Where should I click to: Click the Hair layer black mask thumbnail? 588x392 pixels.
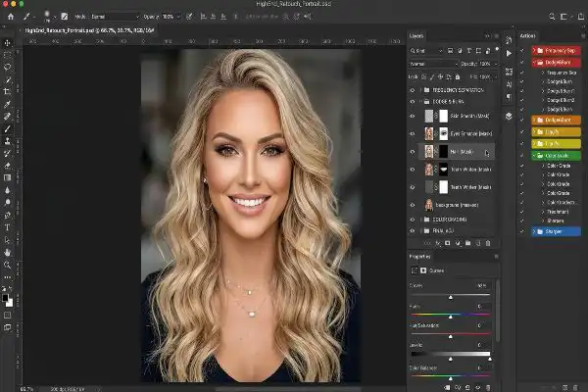point(444,152)
